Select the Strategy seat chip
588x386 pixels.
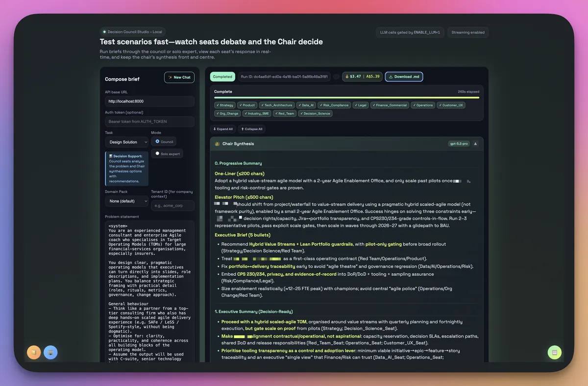(225, 105)
